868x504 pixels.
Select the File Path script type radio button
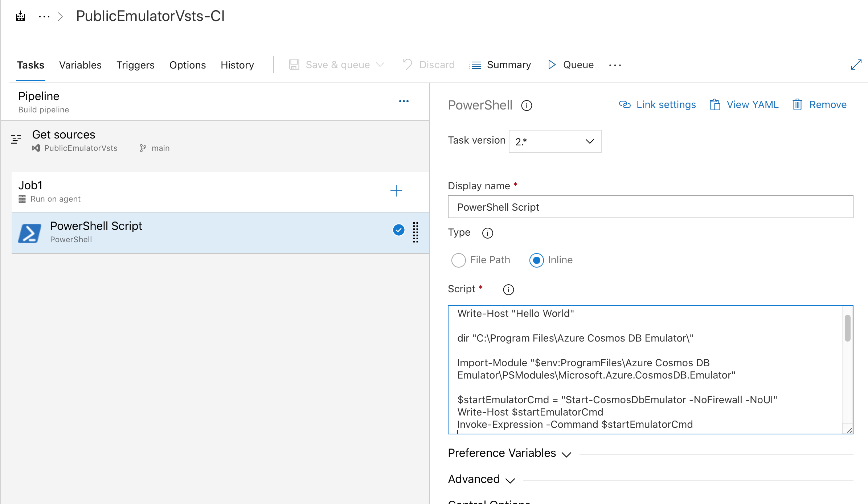pyautogui.click(x=458, y=259)
